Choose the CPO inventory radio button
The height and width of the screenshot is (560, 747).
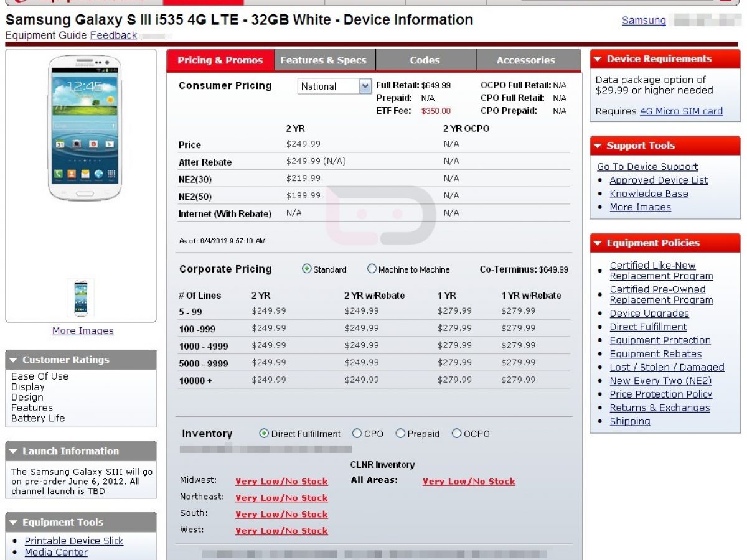(x=357, y=434)
